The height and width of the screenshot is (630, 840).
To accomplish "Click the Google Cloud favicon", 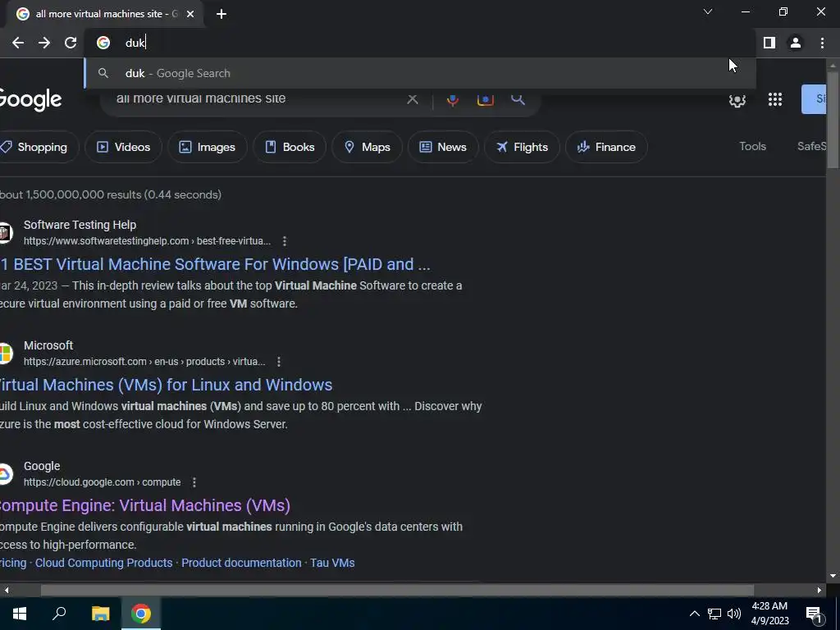I will (6, 473).
